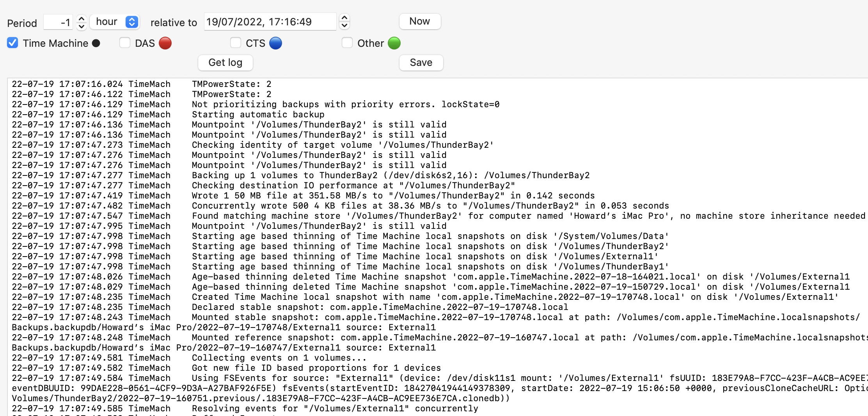This screenshot has height=416, width=868.
Task: Enable the CTS checkbox
Action: point(236,43)
